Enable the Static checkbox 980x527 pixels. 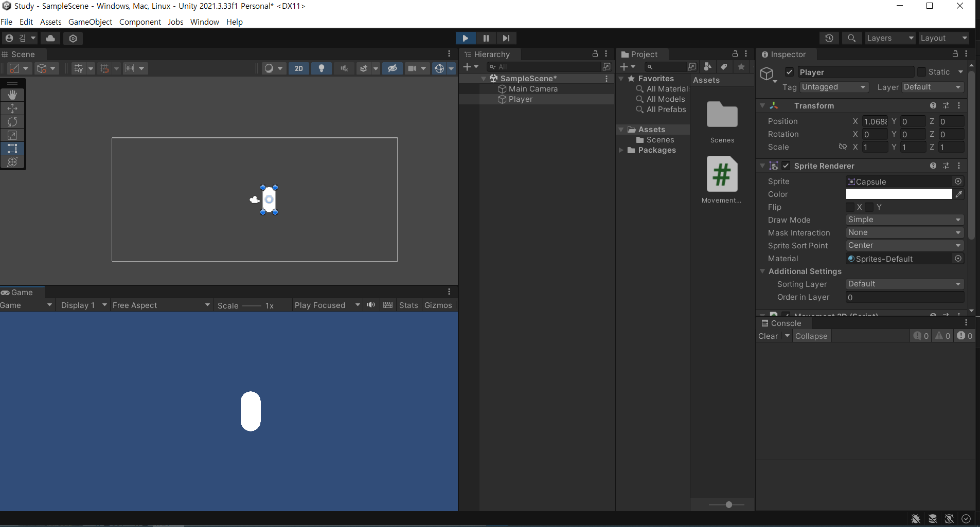coord(921,72)
